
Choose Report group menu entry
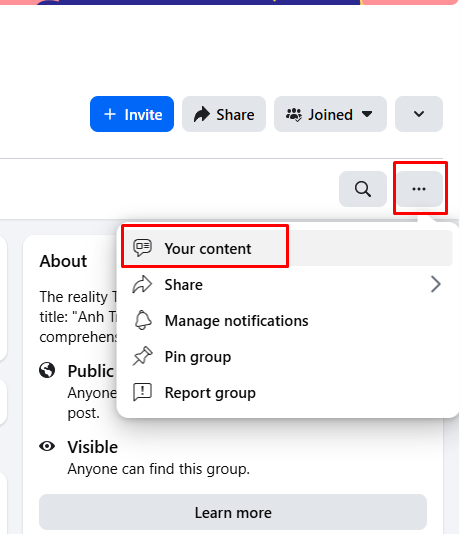[287, 393]
